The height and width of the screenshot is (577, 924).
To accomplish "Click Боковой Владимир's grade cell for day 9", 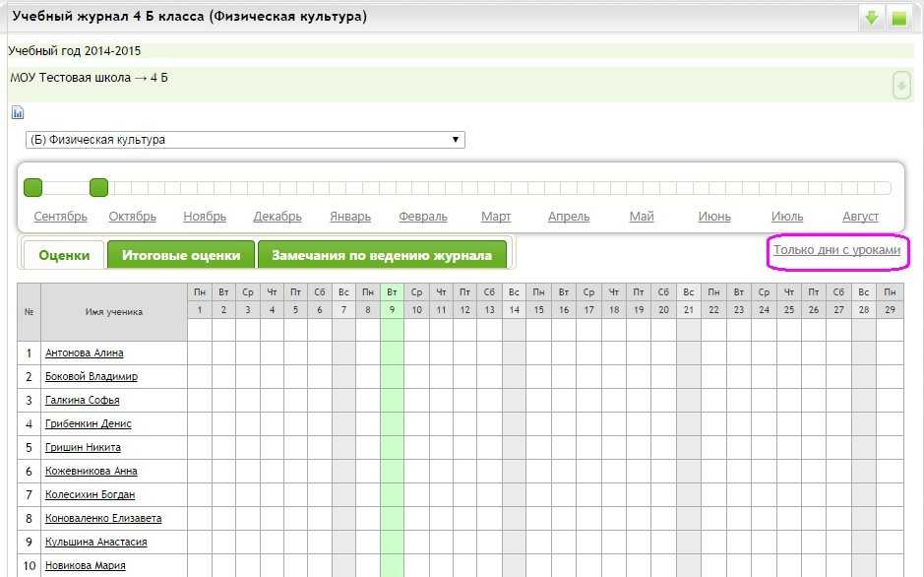I will (392, 377).
